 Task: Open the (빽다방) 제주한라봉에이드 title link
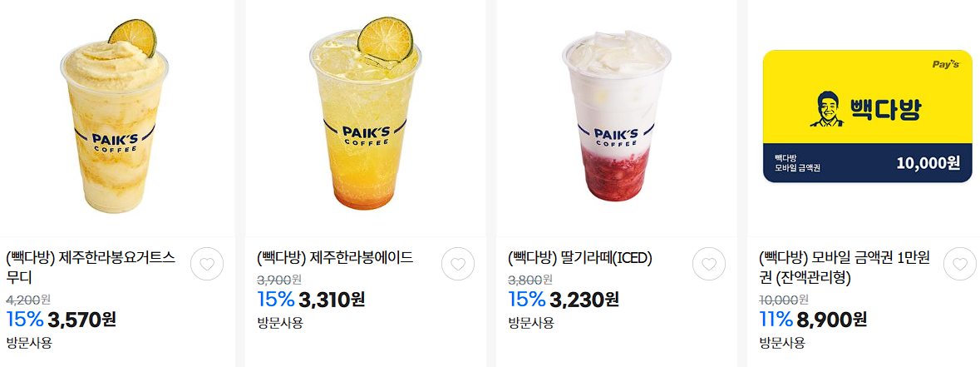tap(335, 258)
